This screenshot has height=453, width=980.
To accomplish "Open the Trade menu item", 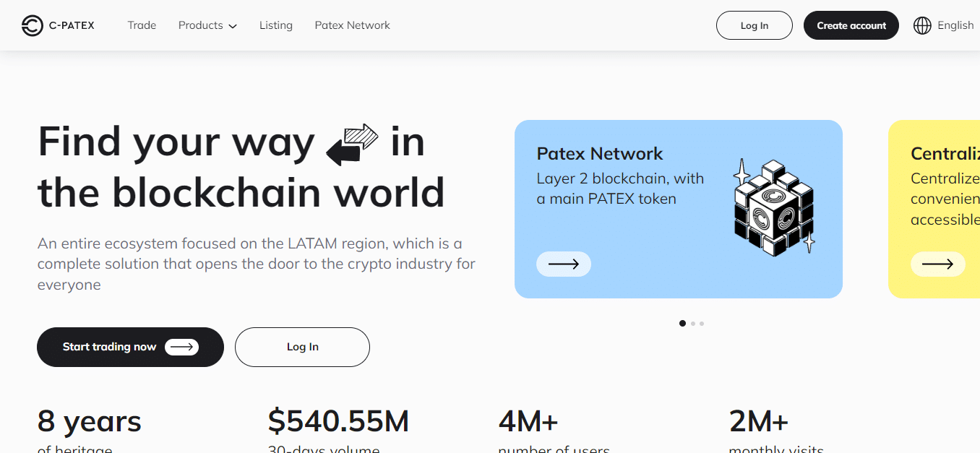I will pyautogui.click(x=142, y=25).
